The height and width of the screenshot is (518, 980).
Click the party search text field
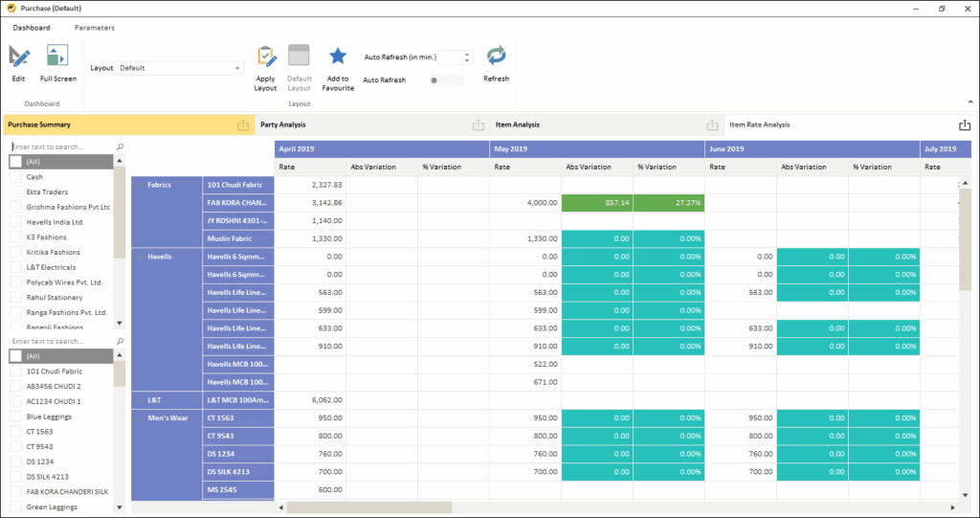[61, 147]
